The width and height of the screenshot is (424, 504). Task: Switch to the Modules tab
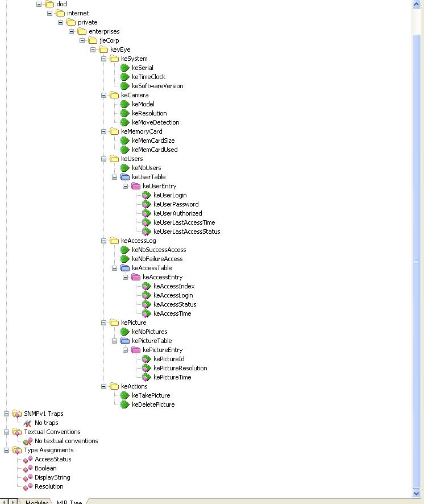coord(36,501)
